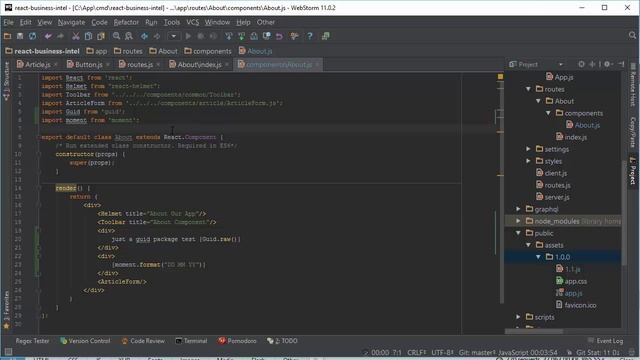Screen dimensions: 640x360
Task: Select index.js in project tree
Action: [x=572, y=137]
